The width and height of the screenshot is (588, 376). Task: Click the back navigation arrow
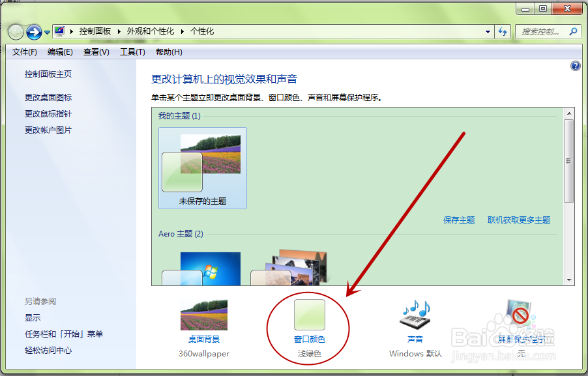[x=14, y=31]
